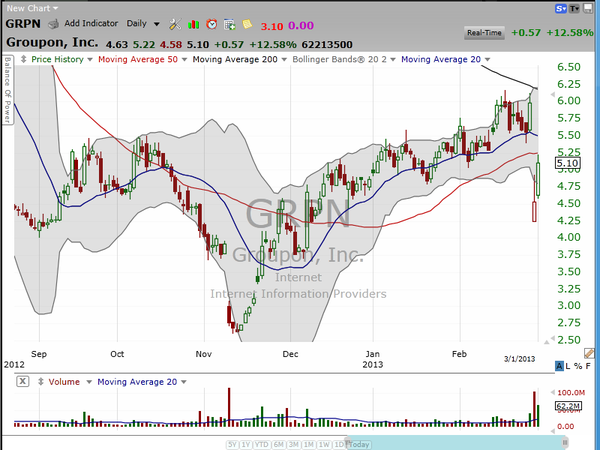
Task: Click the GRPN ticker symbol
Action: [23, 24]
